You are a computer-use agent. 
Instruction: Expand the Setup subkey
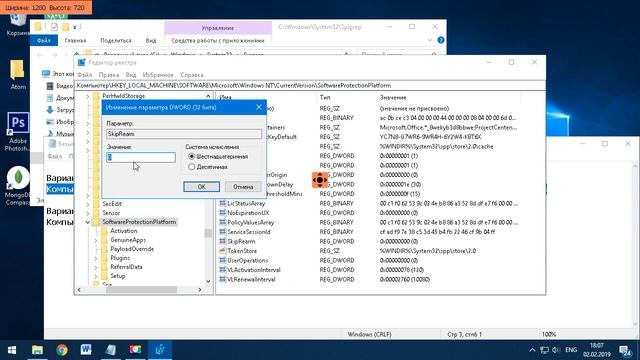[96, 276]
